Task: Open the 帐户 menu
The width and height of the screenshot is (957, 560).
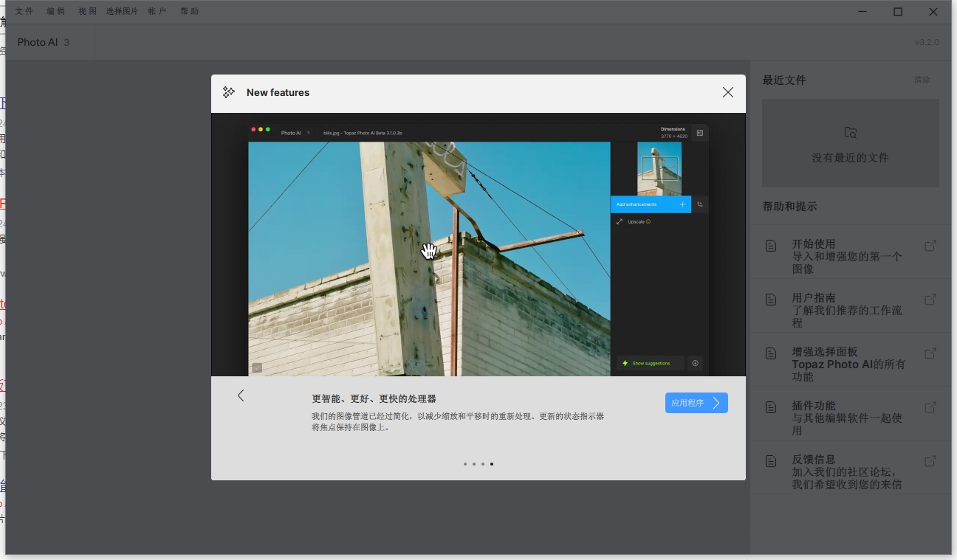Action: coord(157,11)
